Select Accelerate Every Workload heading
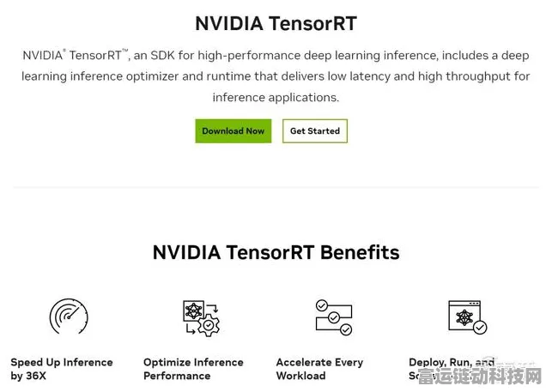The width and height of the screenshot is (546, 392). click(x=319, y=369)
